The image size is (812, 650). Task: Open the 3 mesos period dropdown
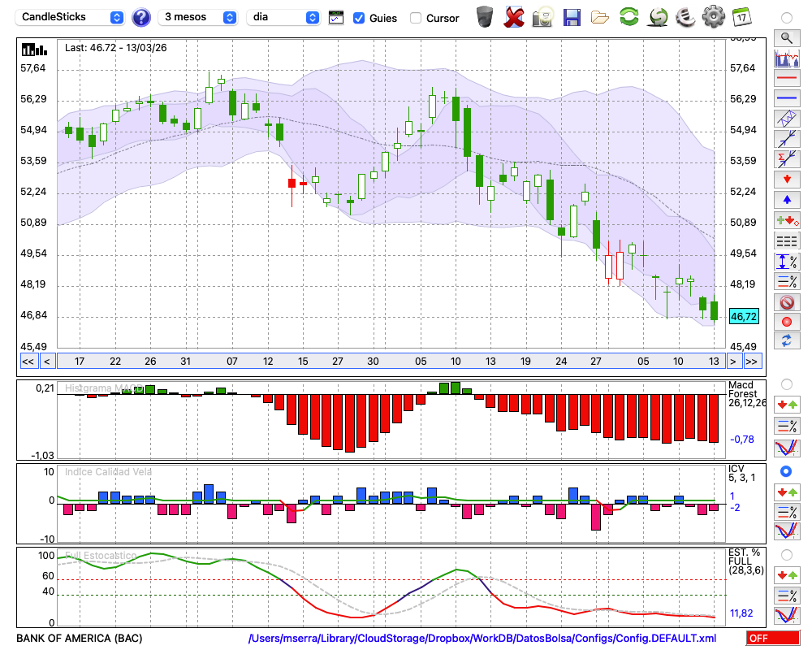click(199, 17)
